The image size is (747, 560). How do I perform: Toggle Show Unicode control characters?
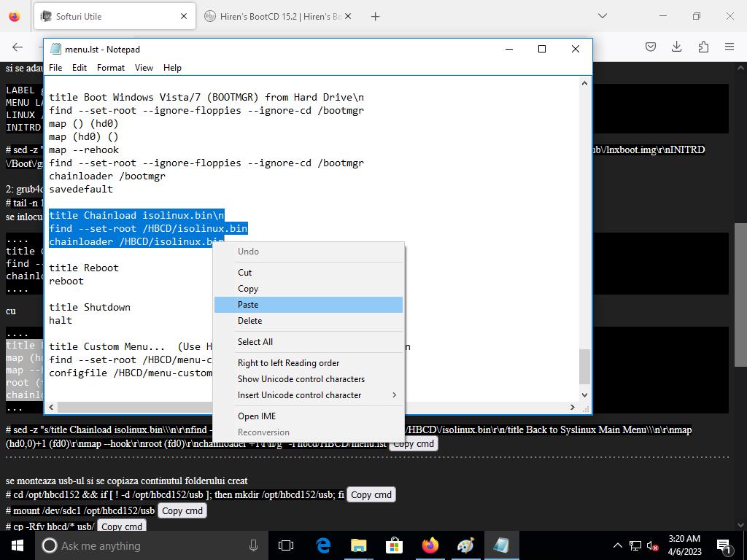point(301,379)
